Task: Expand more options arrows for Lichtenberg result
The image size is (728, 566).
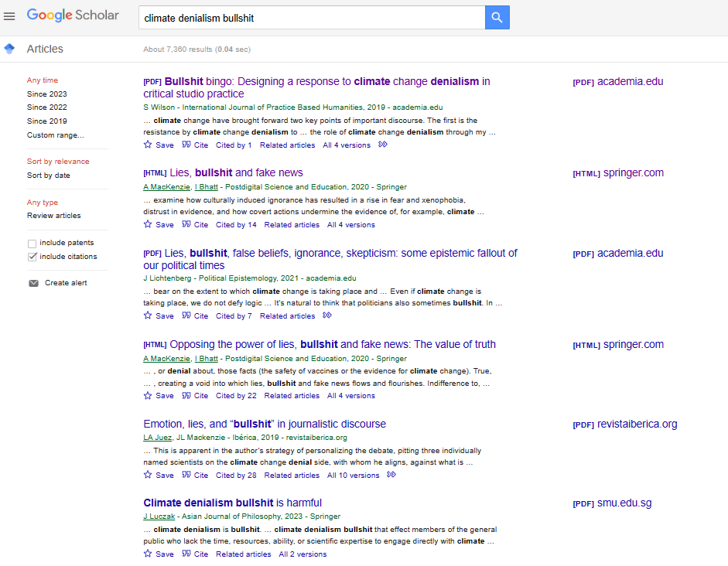Action: click(x=327, y=315)
